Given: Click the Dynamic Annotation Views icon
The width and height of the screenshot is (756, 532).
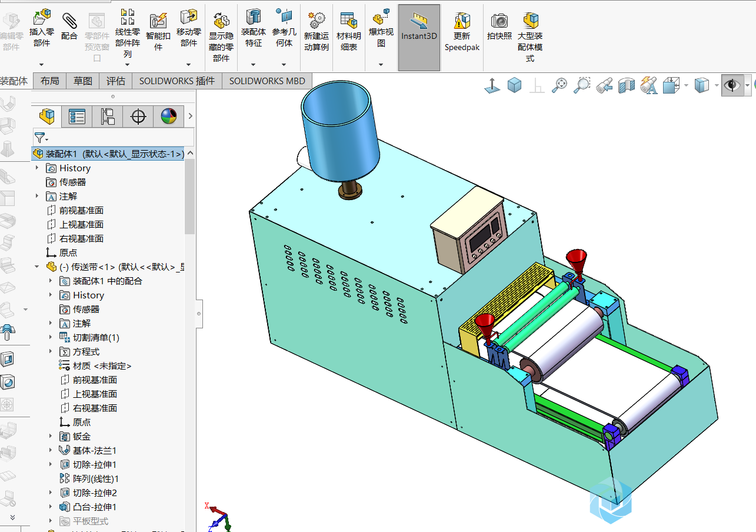Looking at the screenshot, I should [648, 86].
